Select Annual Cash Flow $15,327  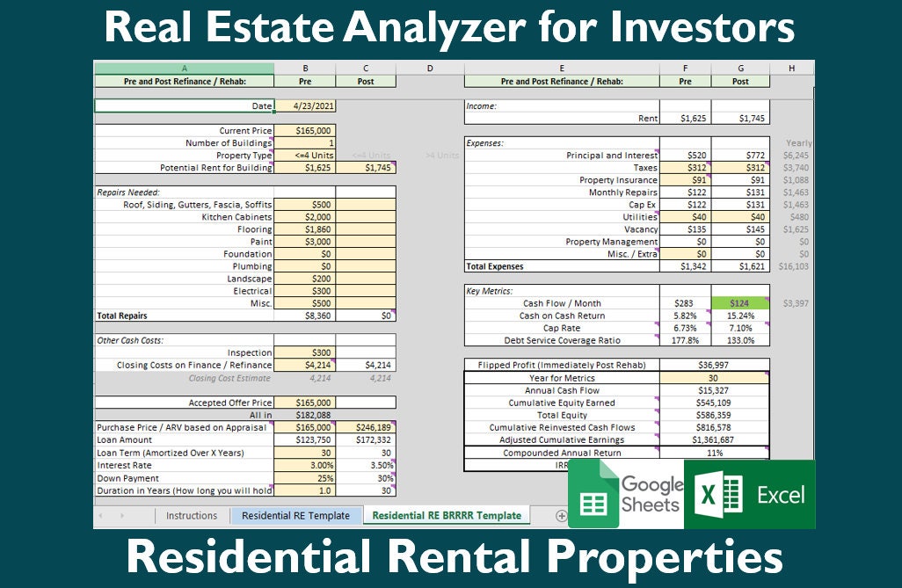tap(715, 390)
